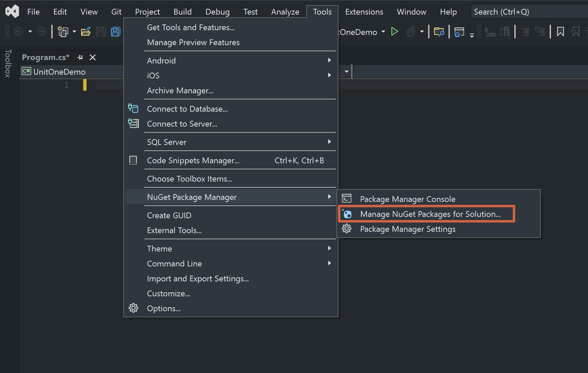Click the Connect to Database plug icon

click(x=133, y=108)
